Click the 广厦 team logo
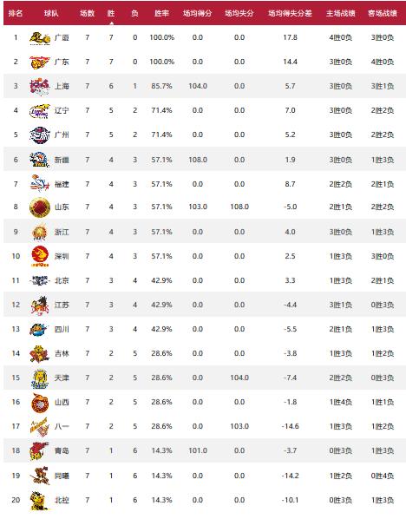Viewport: 406px width, 532px height. point(40,38)
